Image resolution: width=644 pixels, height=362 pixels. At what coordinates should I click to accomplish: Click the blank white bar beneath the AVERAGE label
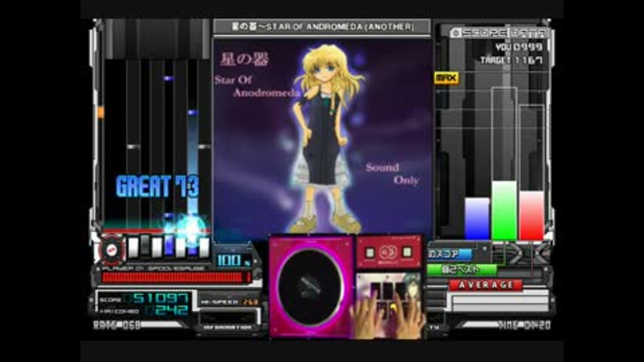pyautogui.click(x=500, y=300)
